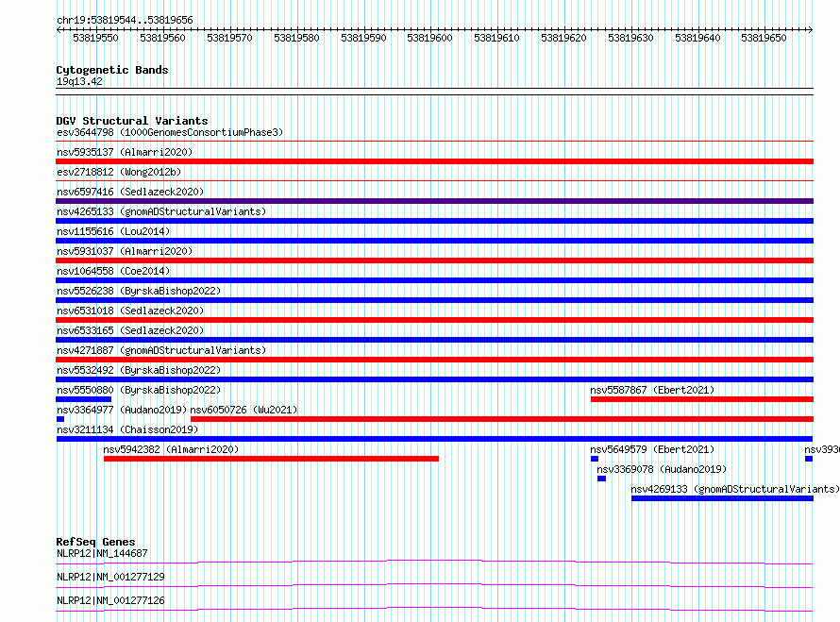Open the nsv3211134 (Chaisson2019) label
The image size is (840, 622).
tap(127, 429)
